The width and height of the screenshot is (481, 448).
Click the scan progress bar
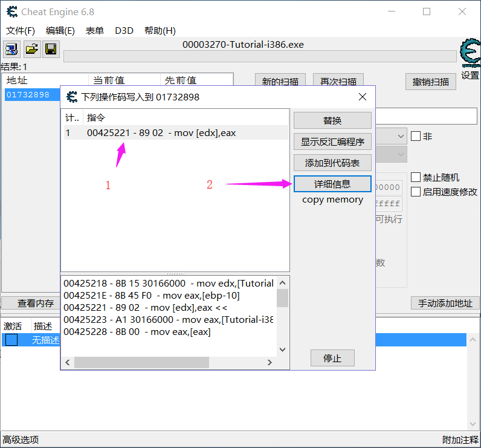point(260,56)
